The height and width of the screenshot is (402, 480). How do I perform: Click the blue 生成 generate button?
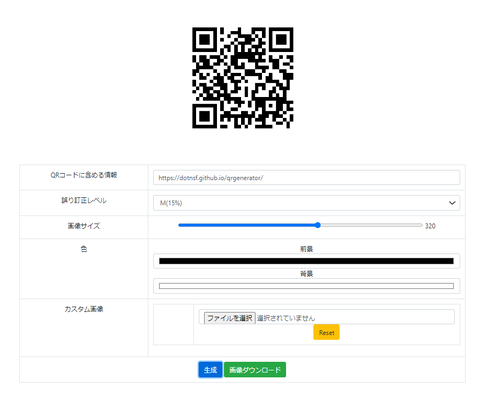pyautogui.click(x=210, y=370)
